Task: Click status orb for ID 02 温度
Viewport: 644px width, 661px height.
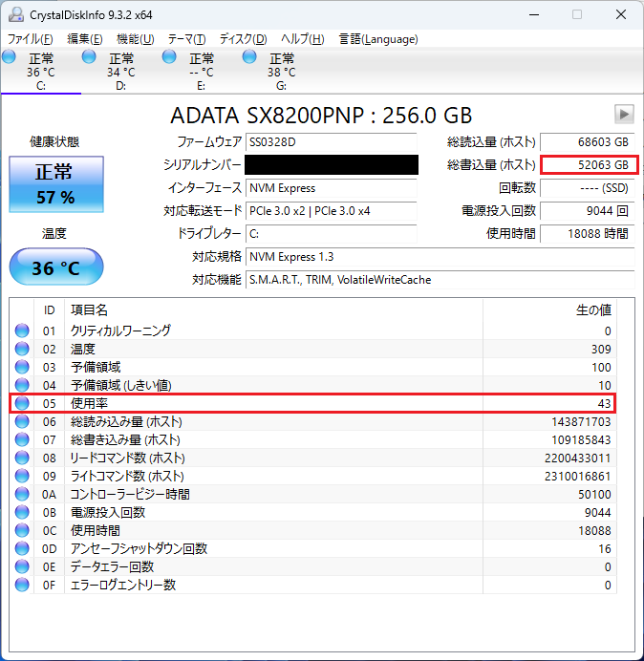Action: 22,349
